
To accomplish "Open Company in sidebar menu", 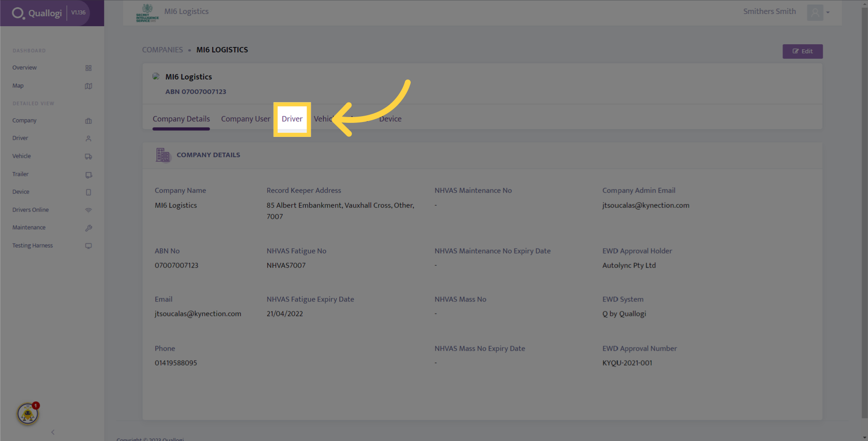I will click(x=24, y=121).
